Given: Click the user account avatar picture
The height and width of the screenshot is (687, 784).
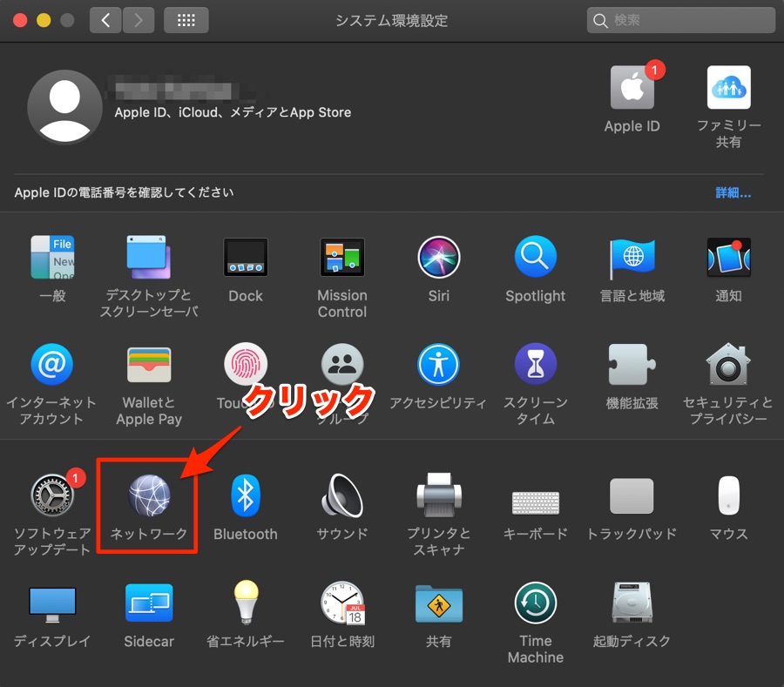Looking at the screenshot, I should click(x=64, y=107).
